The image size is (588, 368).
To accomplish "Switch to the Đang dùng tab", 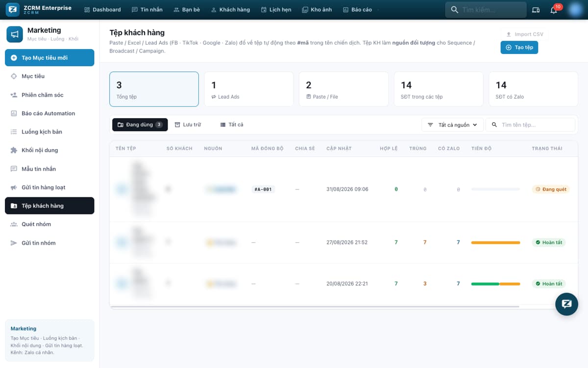I will click(140, 125).
